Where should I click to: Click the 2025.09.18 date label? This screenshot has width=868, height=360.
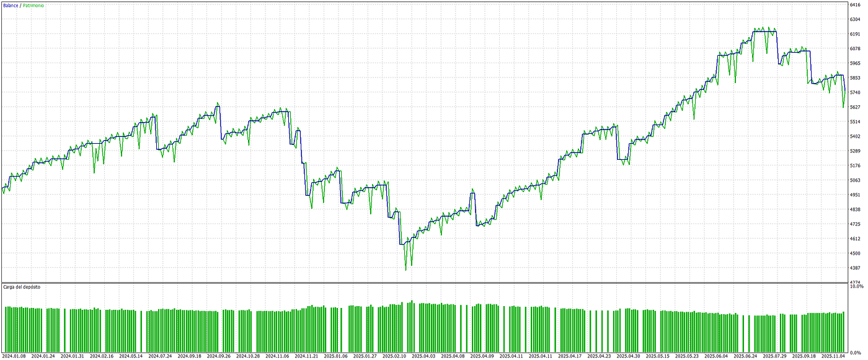[x=805, y=356]
